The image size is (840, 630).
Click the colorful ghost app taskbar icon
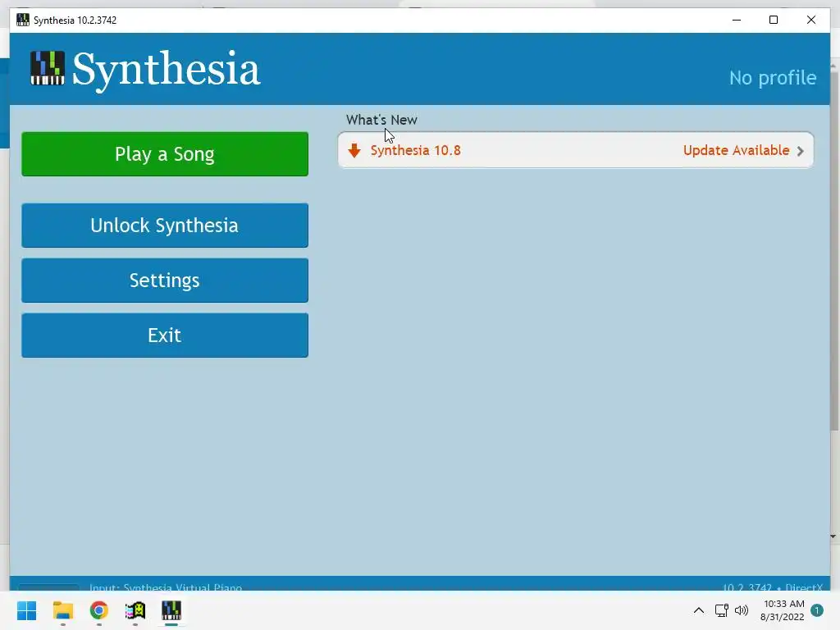coord(135,610)
